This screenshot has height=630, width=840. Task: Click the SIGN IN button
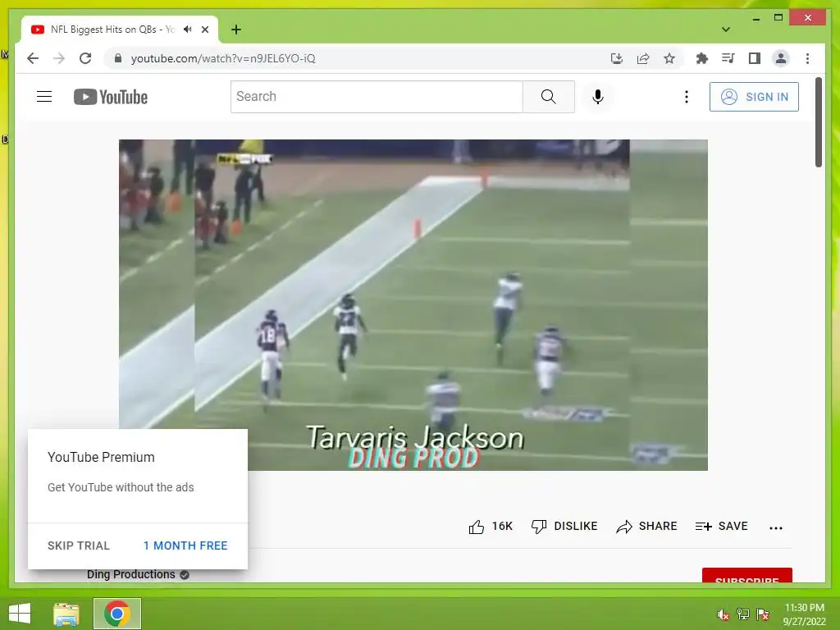point(755,97)
